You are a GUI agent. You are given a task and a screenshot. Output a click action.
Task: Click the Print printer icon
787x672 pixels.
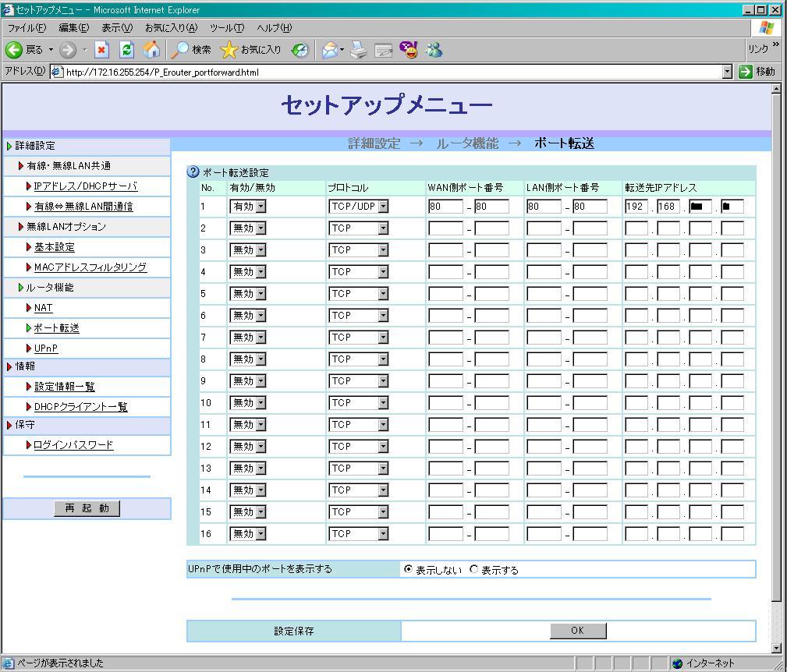pos(358,50)
